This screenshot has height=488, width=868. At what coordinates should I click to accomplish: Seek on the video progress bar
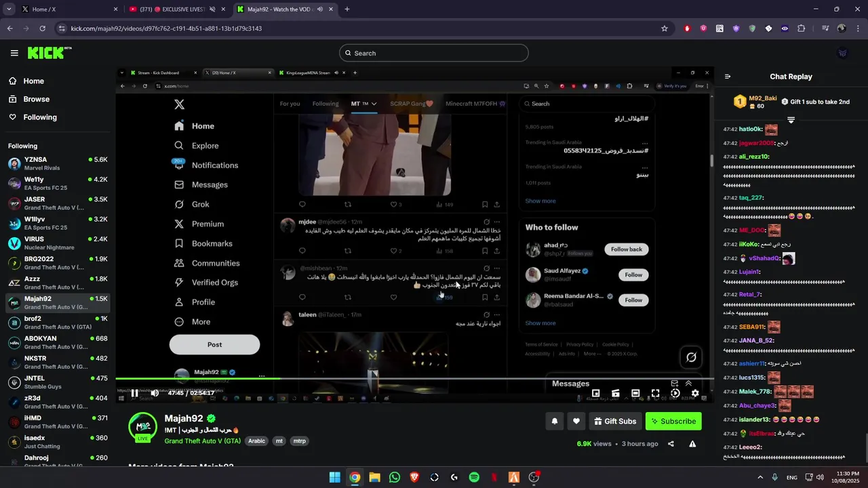(x=414, y=378)
